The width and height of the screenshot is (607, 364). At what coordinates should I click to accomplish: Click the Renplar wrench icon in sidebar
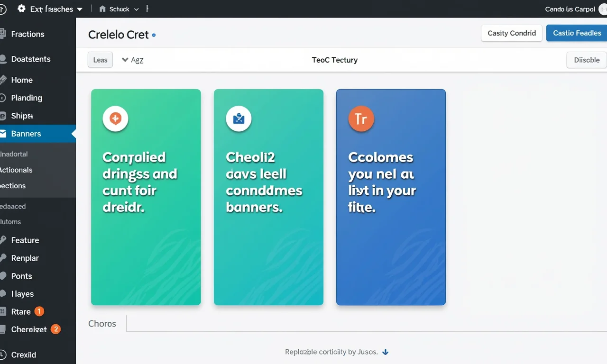(3, 258)
